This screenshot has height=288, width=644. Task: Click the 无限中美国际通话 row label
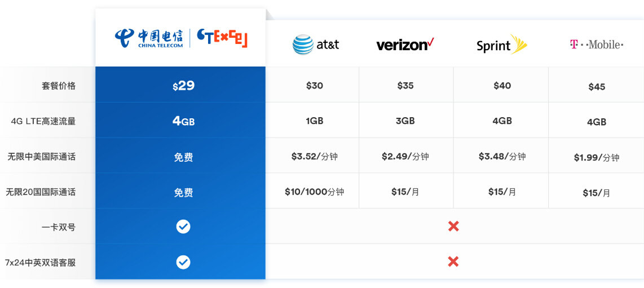tap(42, 157)
